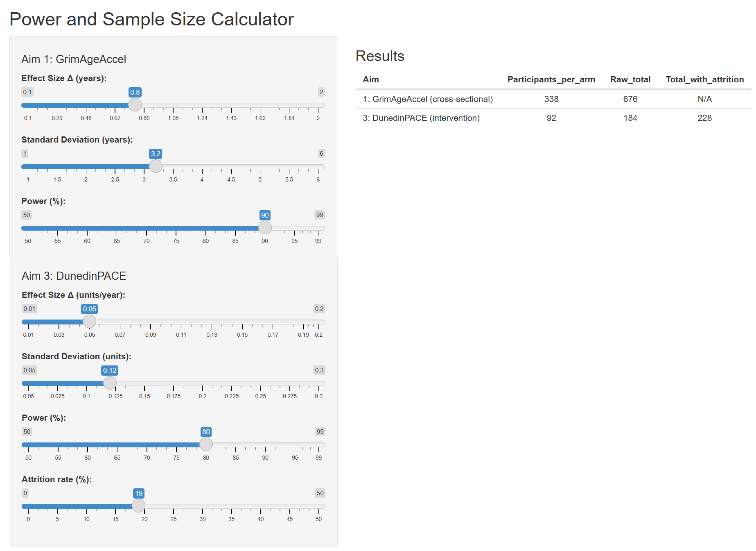Screen dimensions: 756x551
Task: Click the Attrition rate slider handle
Action: (x=139, y=506)
